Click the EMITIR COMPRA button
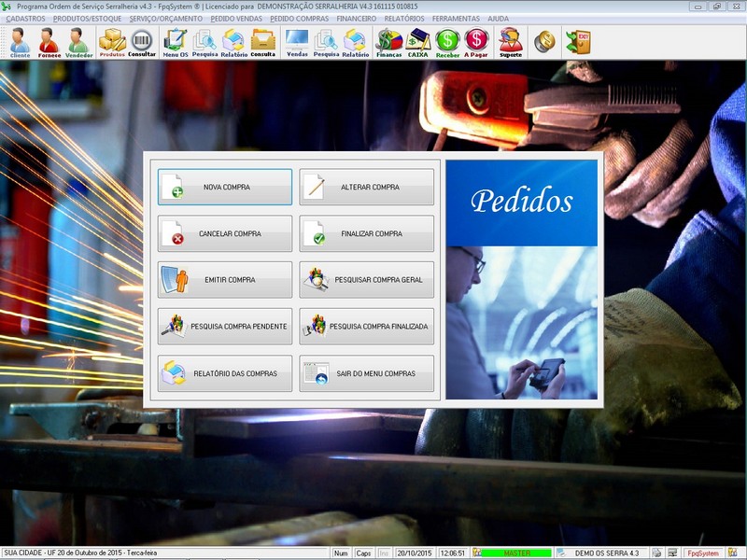This screenshot has width=747, height=560. tap(225, 279)
